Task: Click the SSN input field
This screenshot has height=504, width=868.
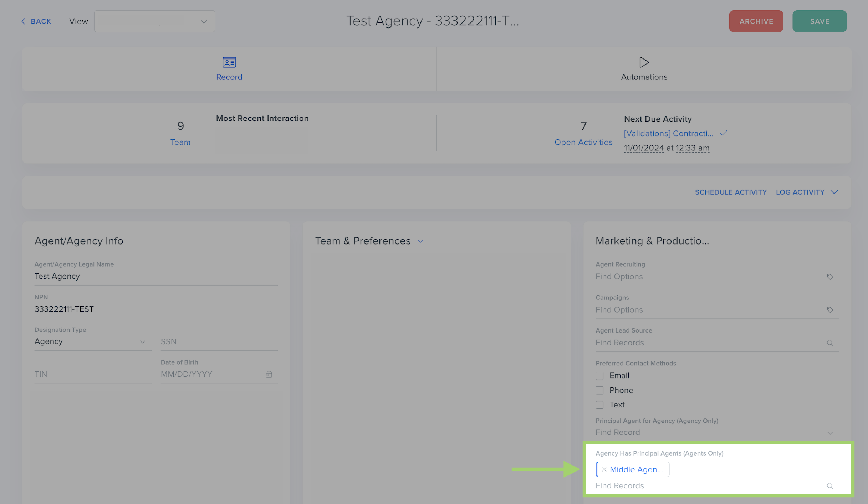Action: point(219,341)
